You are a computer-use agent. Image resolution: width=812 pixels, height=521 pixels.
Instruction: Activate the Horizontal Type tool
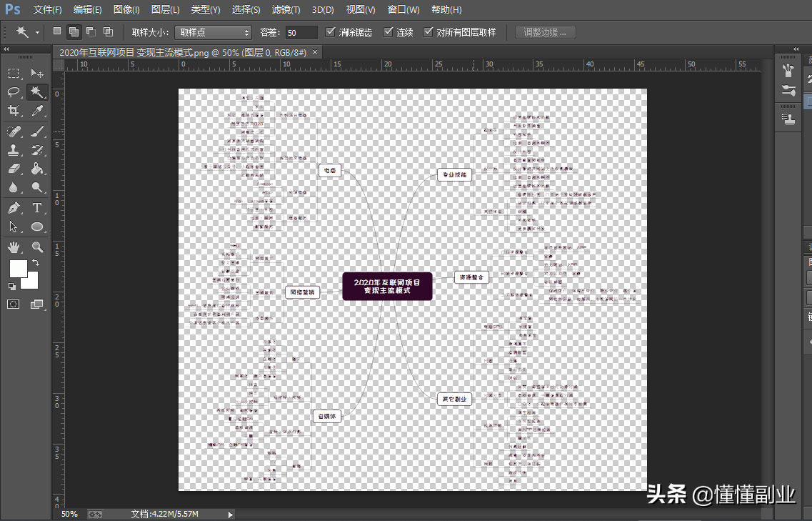tap(37, 208)
